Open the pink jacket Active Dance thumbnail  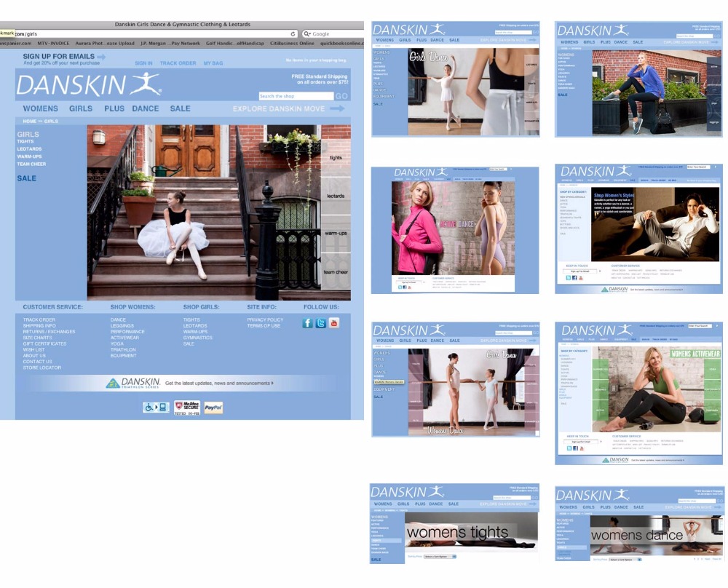[x=455, y=230]
